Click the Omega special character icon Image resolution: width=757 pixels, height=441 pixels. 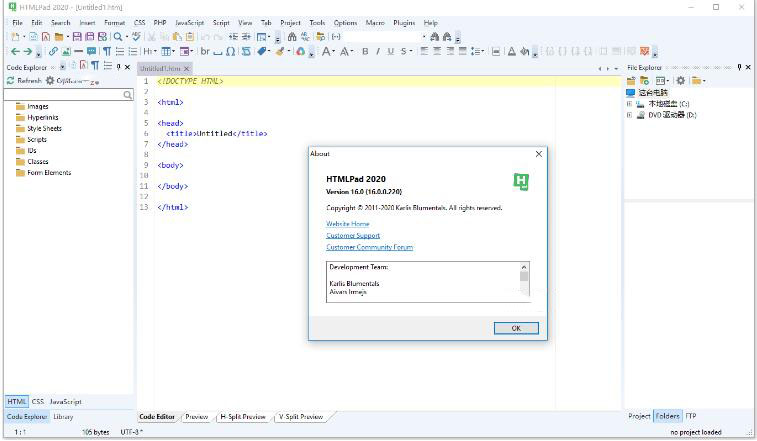coord(231,51)
